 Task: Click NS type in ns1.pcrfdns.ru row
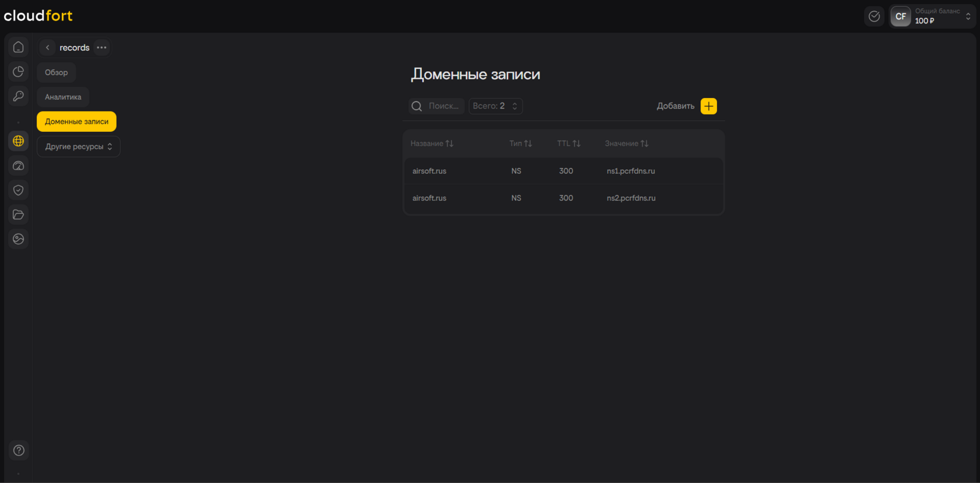[516, 171]
